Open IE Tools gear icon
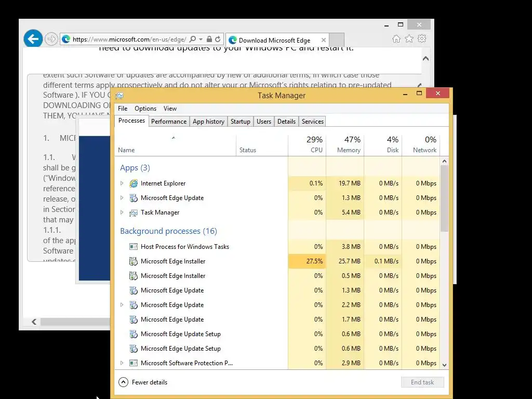The image size is (532, 399). point(422,38)
